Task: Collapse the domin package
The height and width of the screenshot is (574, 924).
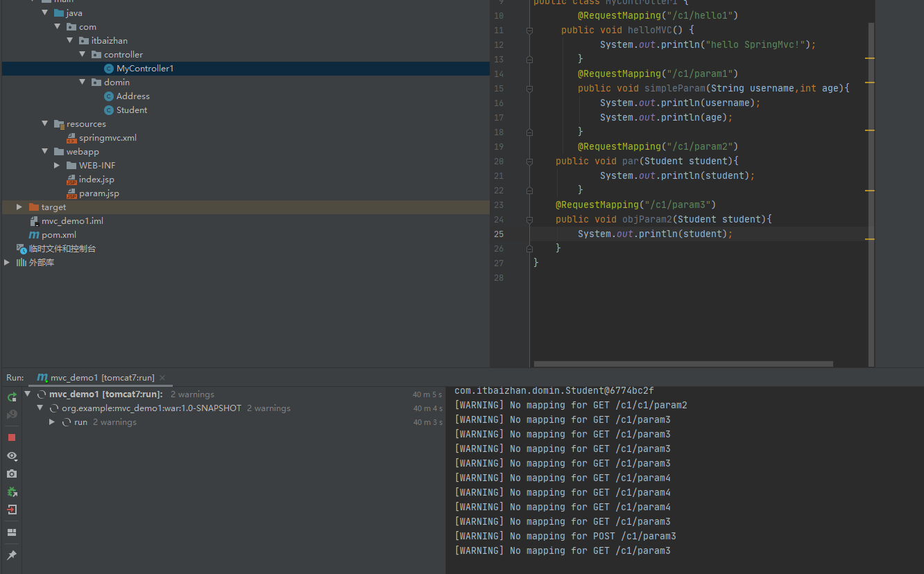Action: pos(83,82)
